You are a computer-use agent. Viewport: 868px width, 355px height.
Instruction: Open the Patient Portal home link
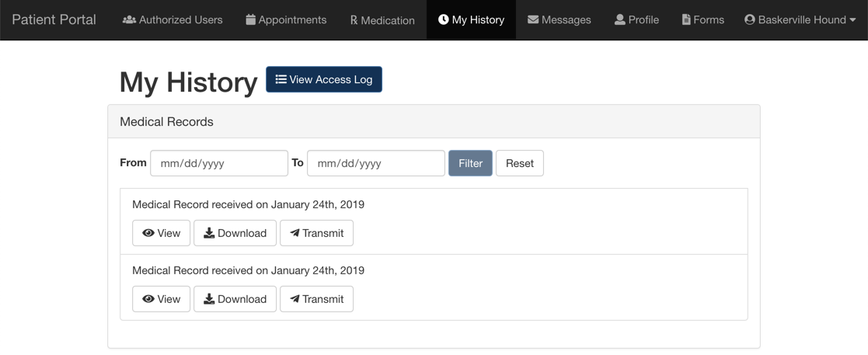tap(54, 20)
